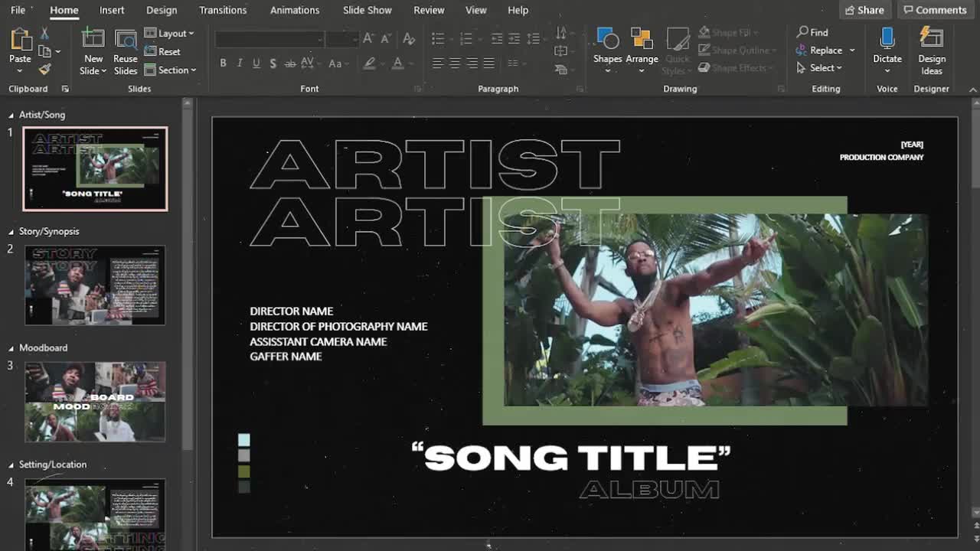Collapse the Story/Synopsis section
Screen dimensions: 980x551
11,232
